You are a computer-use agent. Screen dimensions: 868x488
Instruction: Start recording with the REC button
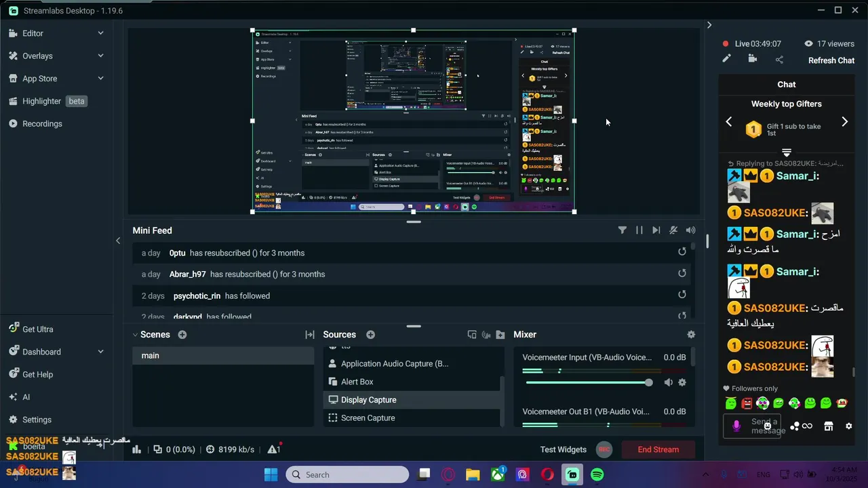click(604, 449)
